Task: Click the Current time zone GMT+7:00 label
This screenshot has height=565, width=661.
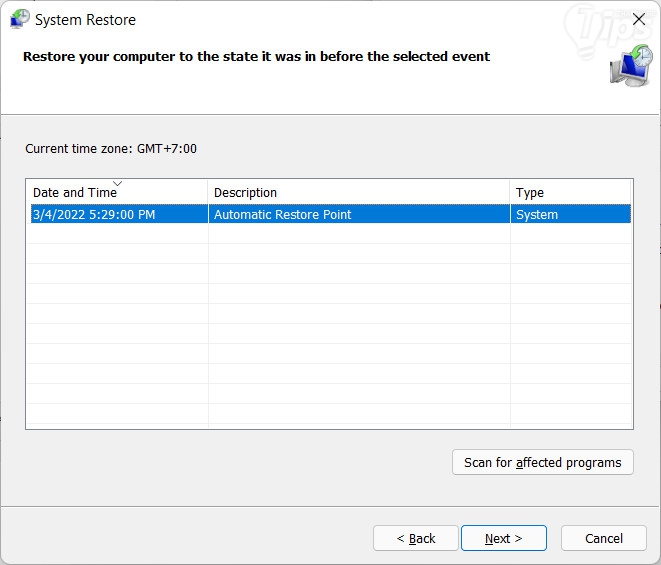Action: pos(111,148)
